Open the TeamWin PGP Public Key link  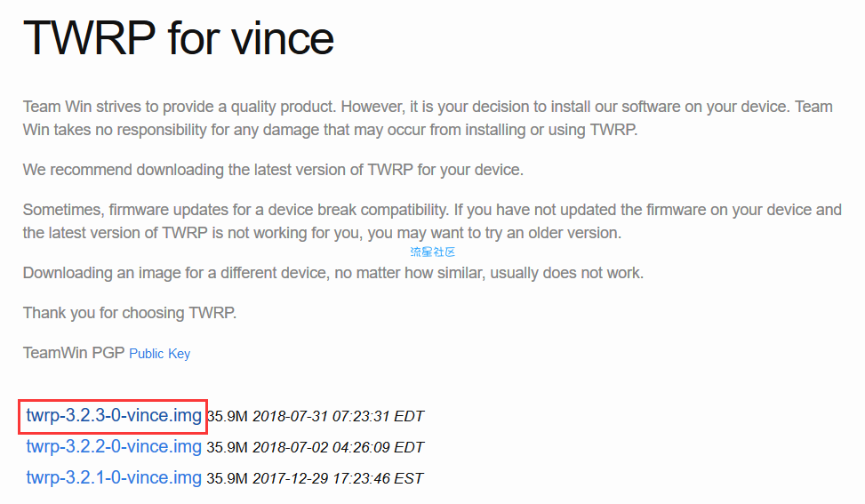159,354
